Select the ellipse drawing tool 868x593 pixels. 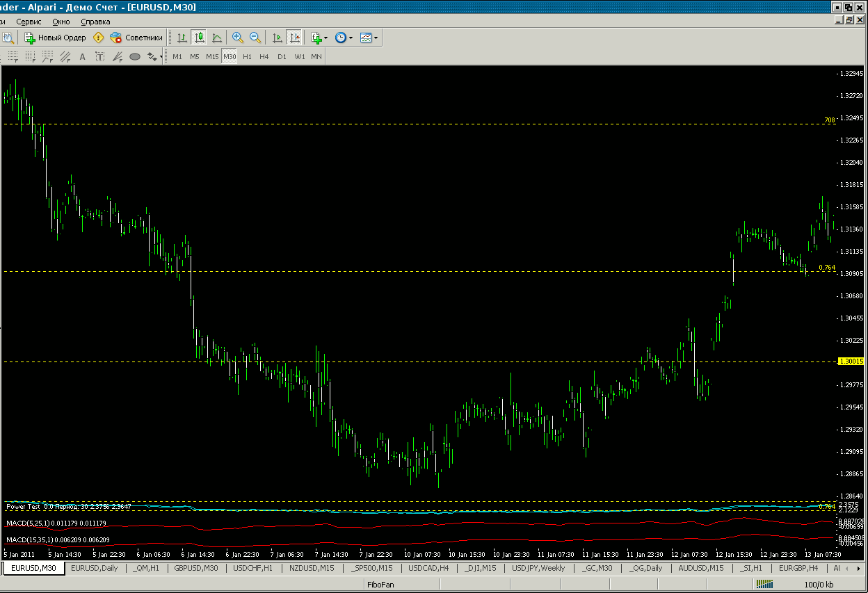point(135,56)
